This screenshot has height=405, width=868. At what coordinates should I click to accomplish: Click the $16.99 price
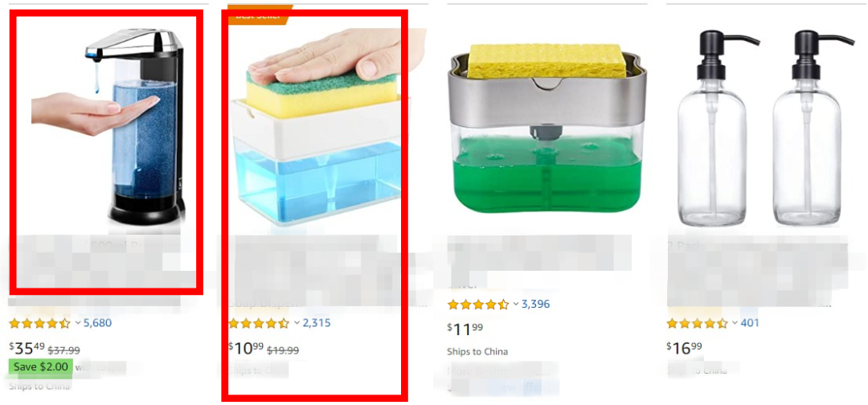click(x=684, y=349)
